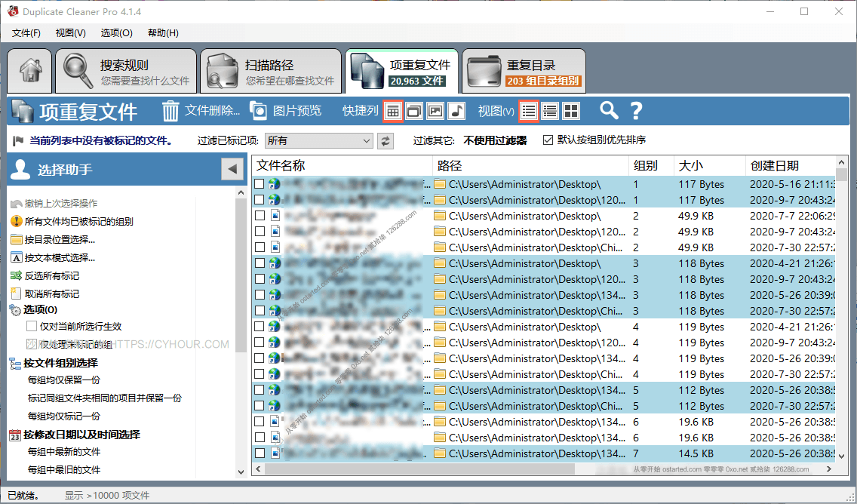Viewport: 857px width, 504px height.
Task: Open the 文件(F) menu
Action: [26, 32]
